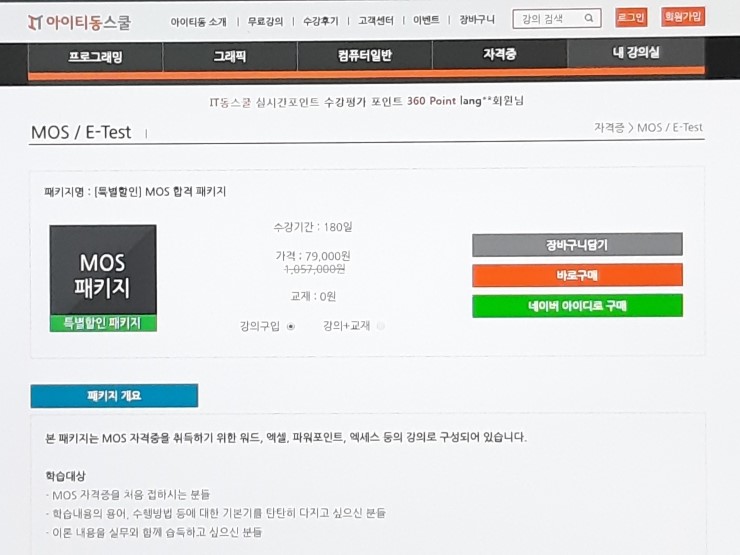
Task: Click the 360 Point live points banner text
Action: pos(367,101)
